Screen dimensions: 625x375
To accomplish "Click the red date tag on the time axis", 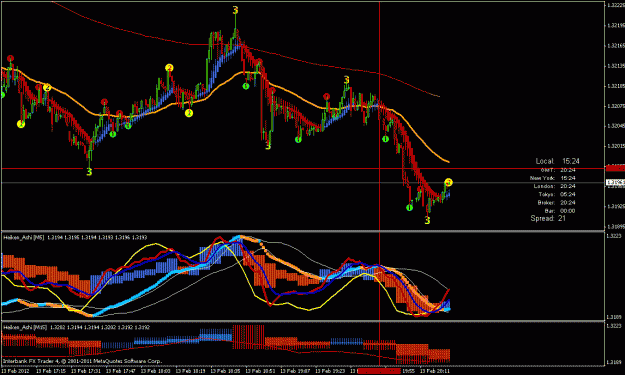I will (379, 371).
